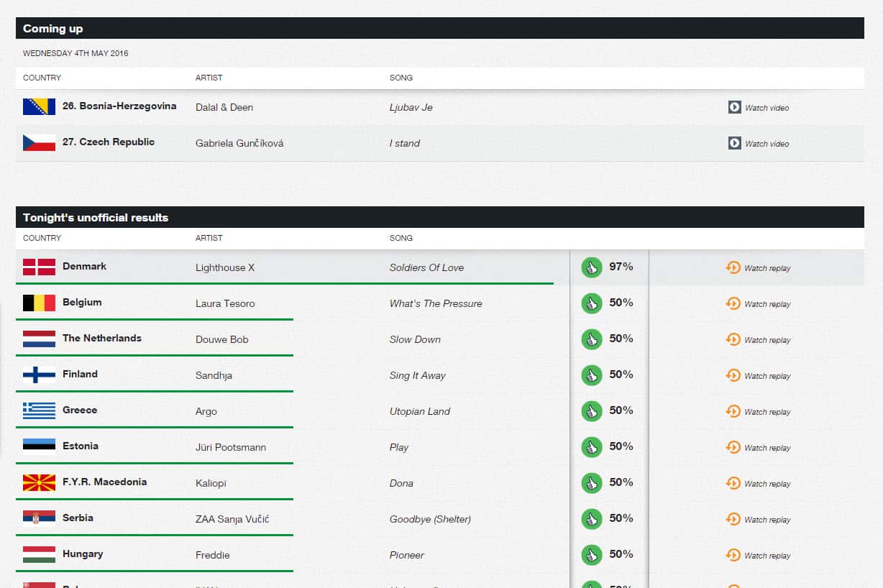The width and height of the screenshot is (883, 588).
Task: Open Watch replay link for Serbia
Action: tap(767, 520)
